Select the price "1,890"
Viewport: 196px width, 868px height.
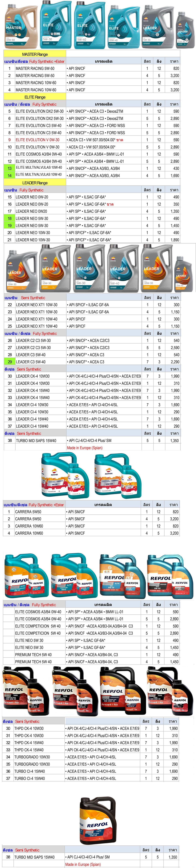tap(174, 240)
